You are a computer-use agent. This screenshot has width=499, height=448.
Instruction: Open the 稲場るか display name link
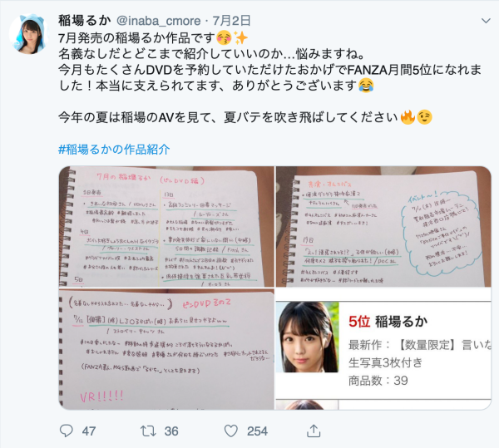pos(85,21)
